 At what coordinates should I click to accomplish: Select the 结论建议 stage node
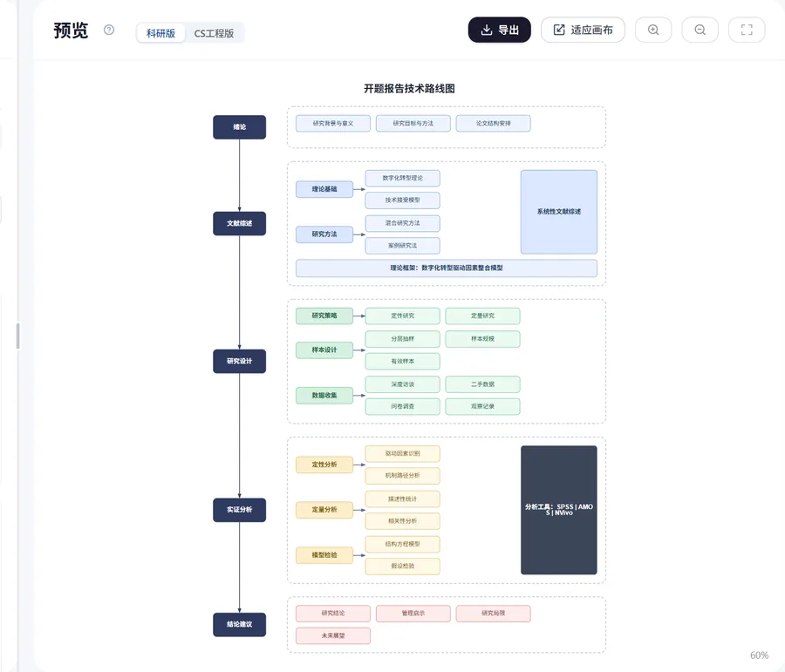click(x=239, y=624)
